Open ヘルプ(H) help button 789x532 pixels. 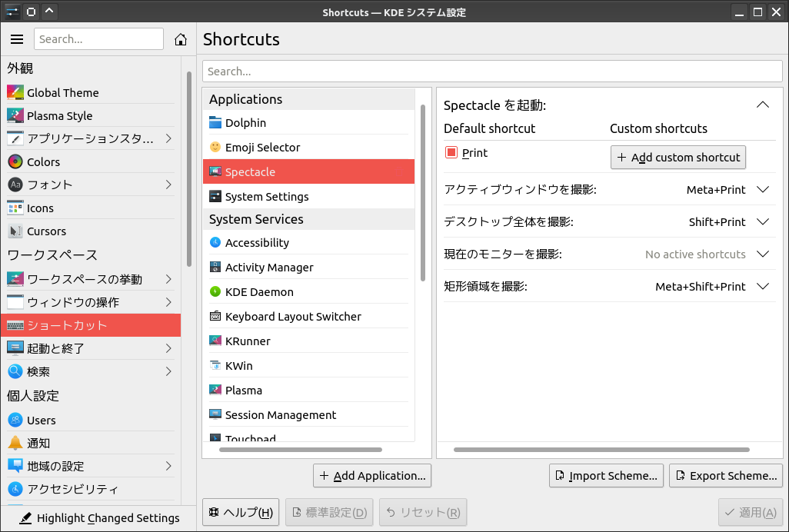pyautogui.click(x=241, y=512)
